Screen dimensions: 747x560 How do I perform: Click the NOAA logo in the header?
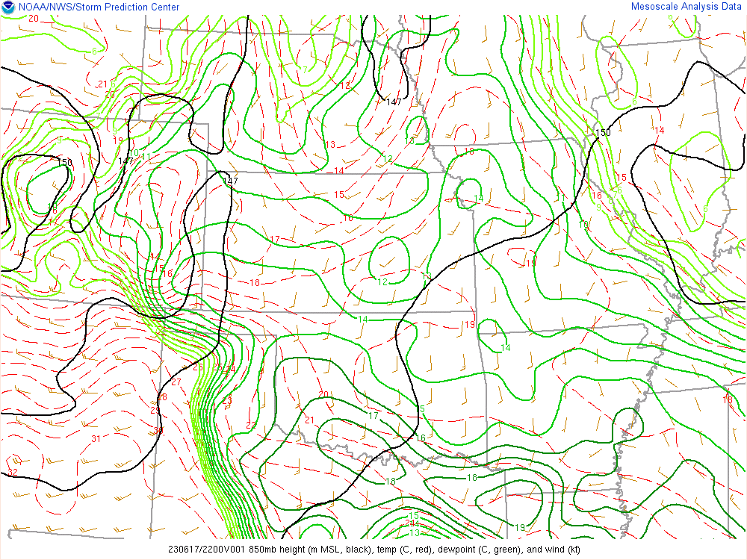coord(7,7)
